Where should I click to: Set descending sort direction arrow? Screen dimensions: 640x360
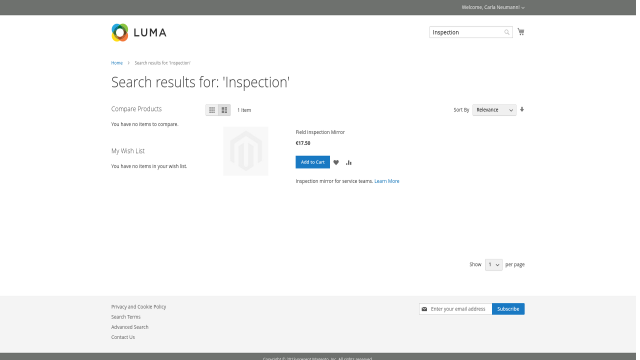(x=522, y=109)
